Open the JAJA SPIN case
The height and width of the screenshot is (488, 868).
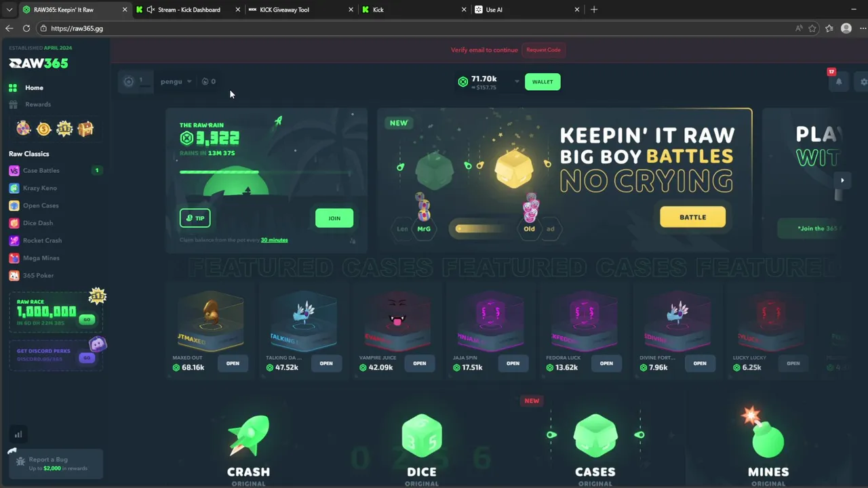click(x=513, y=363)
